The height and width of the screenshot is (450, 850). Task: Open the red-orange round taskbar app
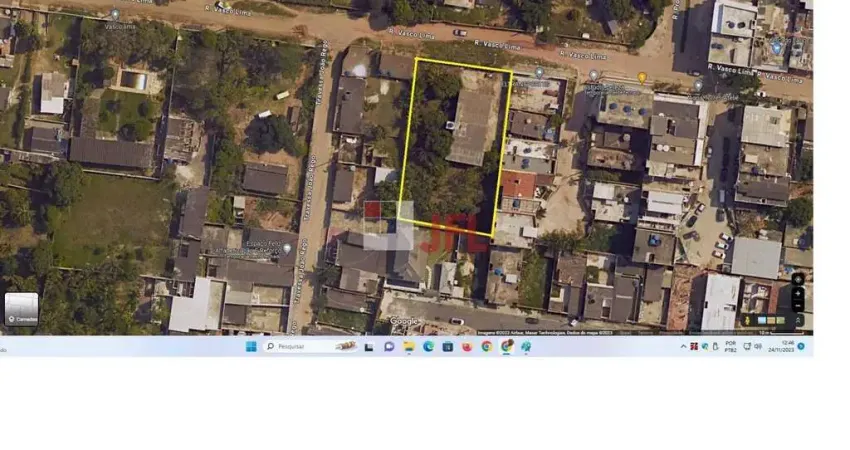click(467, 347)
